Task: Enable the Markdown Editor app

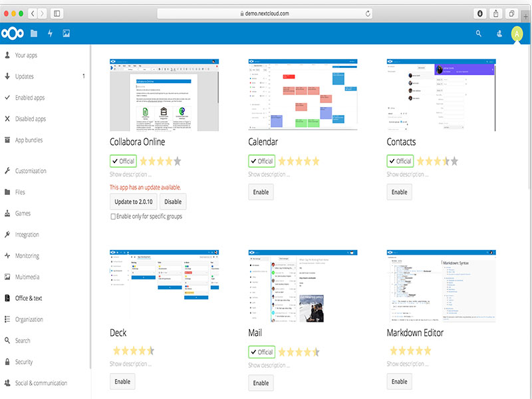Action: click(400, 381)
